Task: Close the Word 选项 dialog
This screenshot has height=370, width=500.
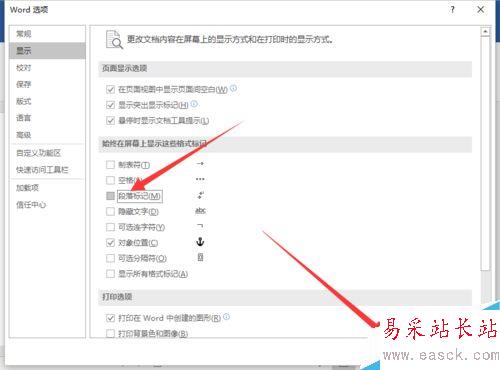Action: [x=481, y=10]
